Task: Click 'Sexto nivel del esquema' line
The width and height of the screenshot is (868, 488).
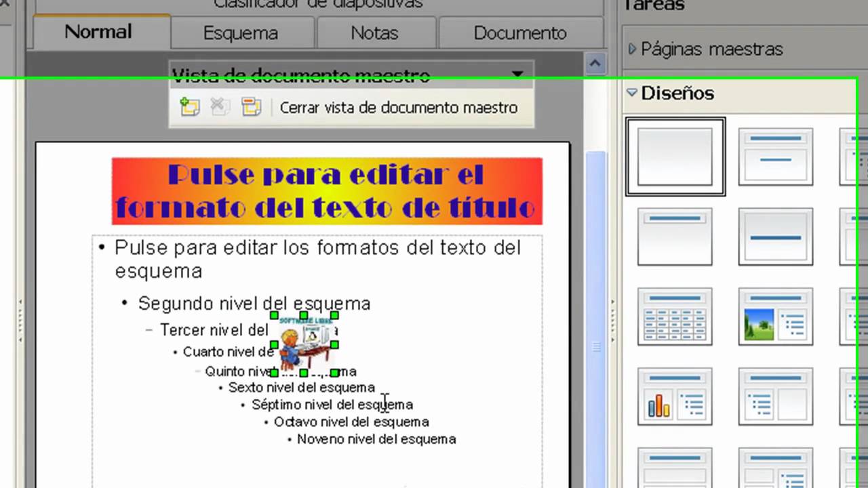Action: point(301,388)
